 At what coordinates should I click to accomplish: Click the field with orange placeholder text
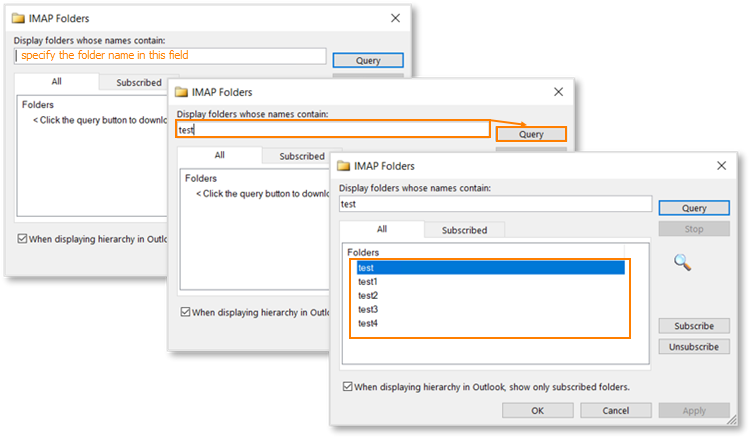170,56
